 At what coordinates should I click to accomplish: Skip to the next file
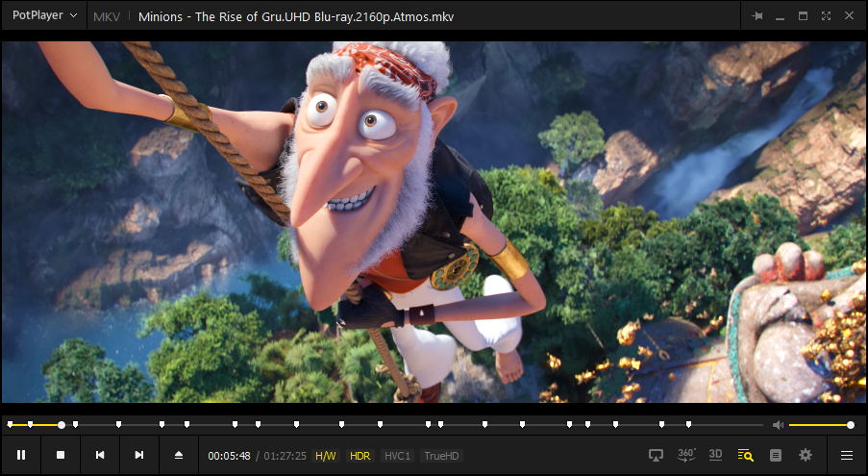[x=139, y=455]
